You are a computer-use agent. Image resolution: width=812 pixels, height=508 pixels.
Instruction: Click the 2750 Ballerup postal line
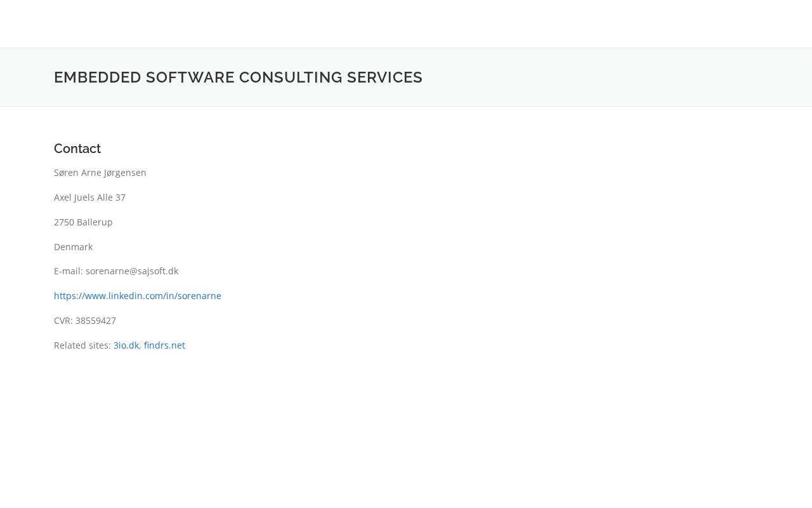83,222
